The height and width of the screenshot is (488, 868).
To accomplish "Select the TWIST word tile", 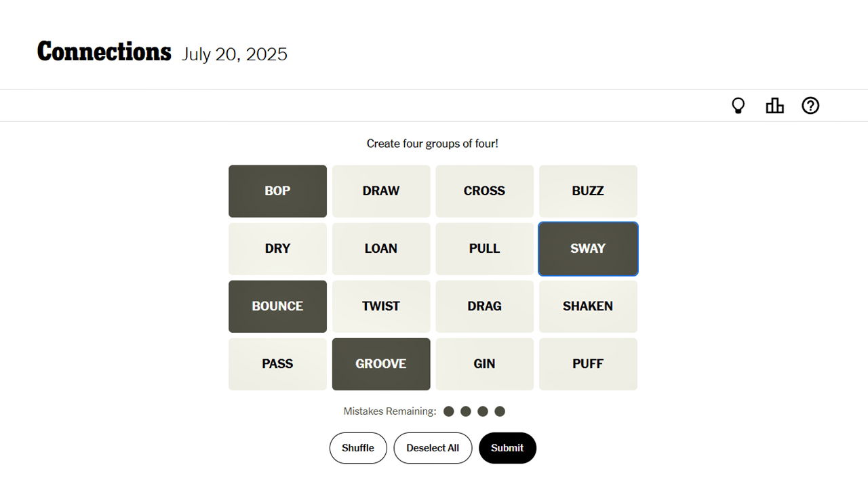I will coord(381,306).
